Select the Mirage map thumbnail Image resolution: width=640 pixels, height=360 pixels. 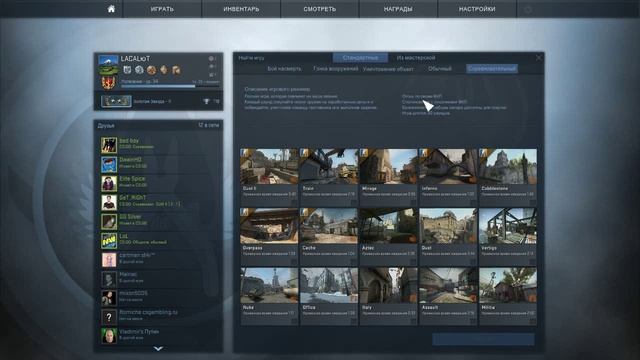[388, 167]
